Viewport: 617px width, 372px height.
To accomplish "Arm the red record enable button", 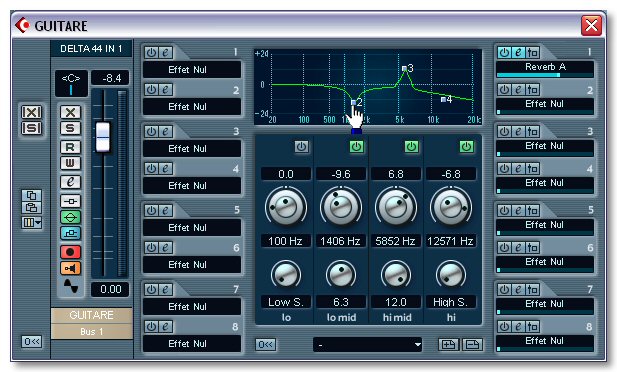I will [70, 252].
